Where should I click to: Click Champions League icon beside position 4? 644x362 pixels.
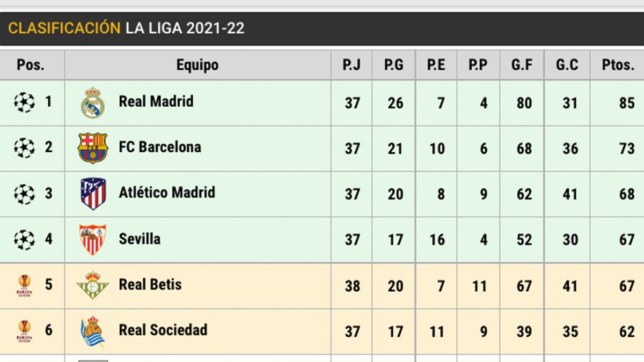pyautogui.click(x=24, y=240)
